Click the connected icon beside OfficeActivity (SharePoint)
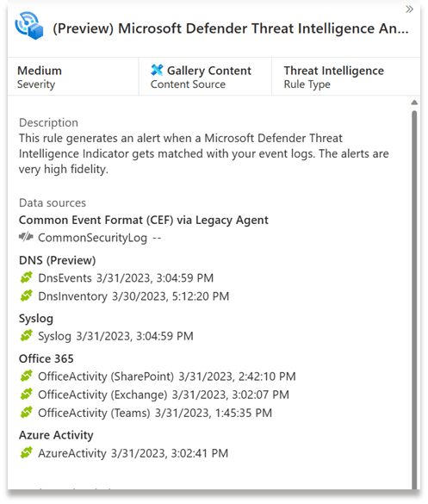 (x=27, y=376)
